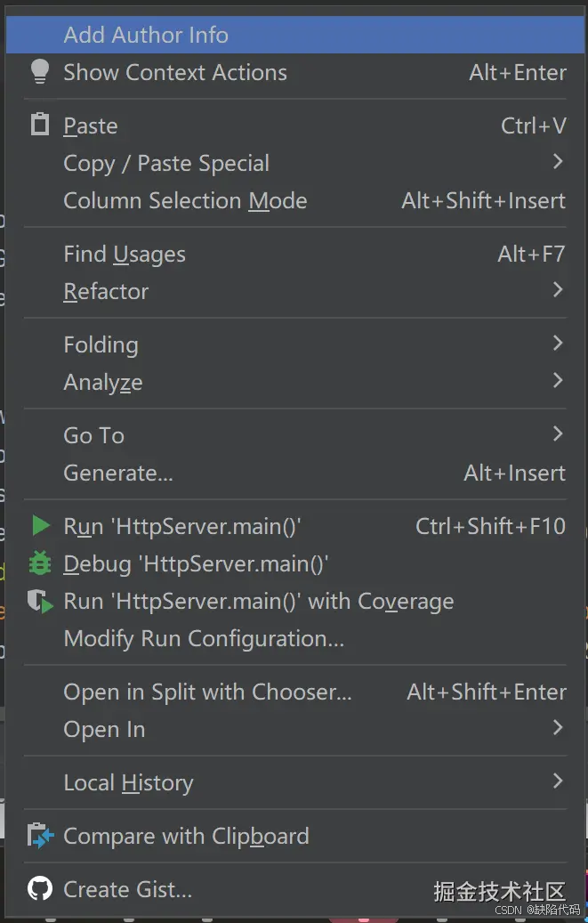Expand the Open In submenu arrow

(558, 728)
